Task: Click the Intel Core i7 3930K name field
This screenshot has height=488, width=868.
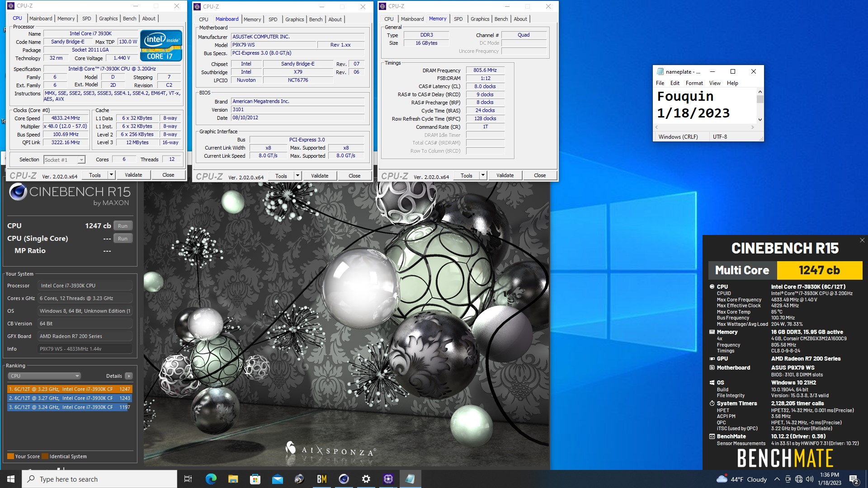Action: point(90,33)
